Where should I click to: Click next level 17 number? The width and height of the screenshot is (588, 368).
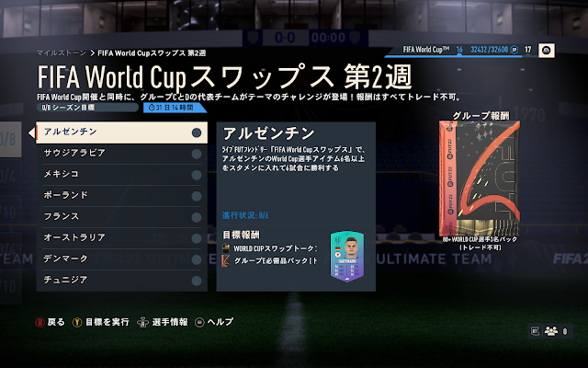528,50
